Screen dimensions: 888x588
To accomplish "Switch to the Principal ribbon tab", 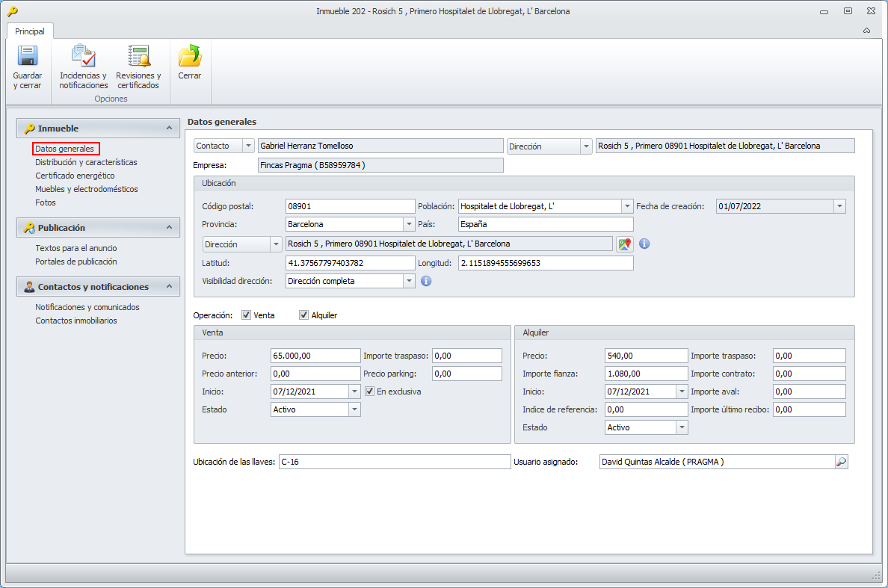I will pos(30,31).
